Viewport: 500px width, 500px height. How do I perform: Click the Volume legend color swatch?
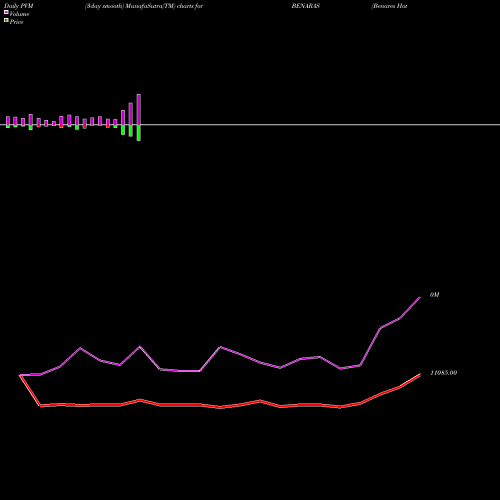[x=6, y=12]
